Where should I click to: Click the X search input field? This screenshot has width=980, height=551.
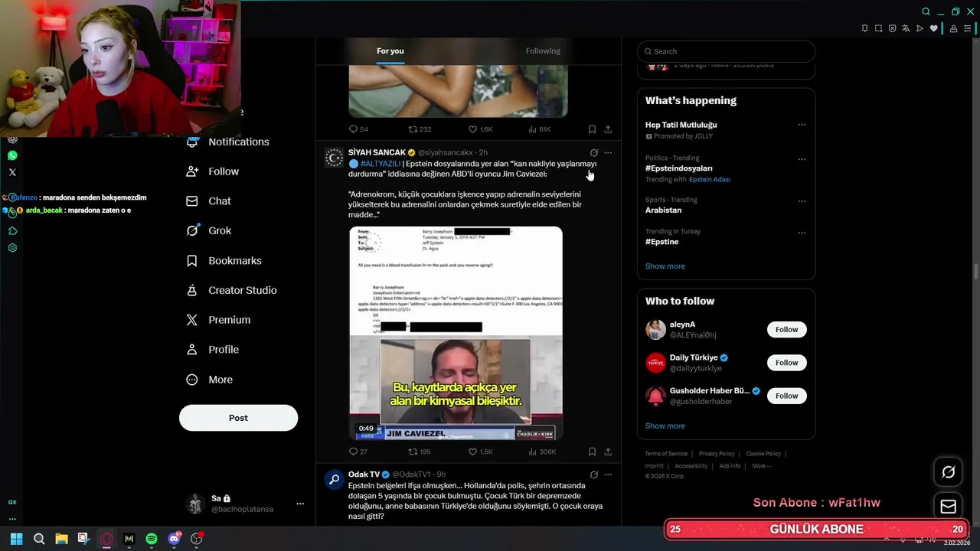[x=726, y=51]
